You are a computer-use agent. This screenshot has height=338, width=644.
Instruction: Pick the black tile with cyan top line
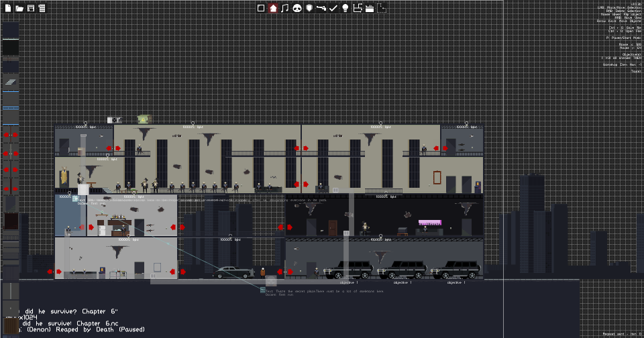click(x=11, y=47)
